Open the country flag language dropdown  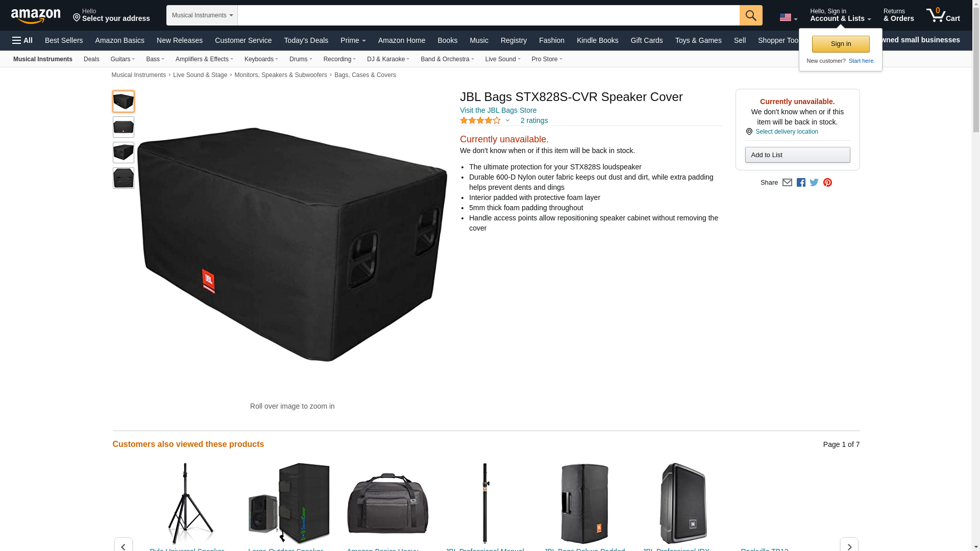coord(788,17)
